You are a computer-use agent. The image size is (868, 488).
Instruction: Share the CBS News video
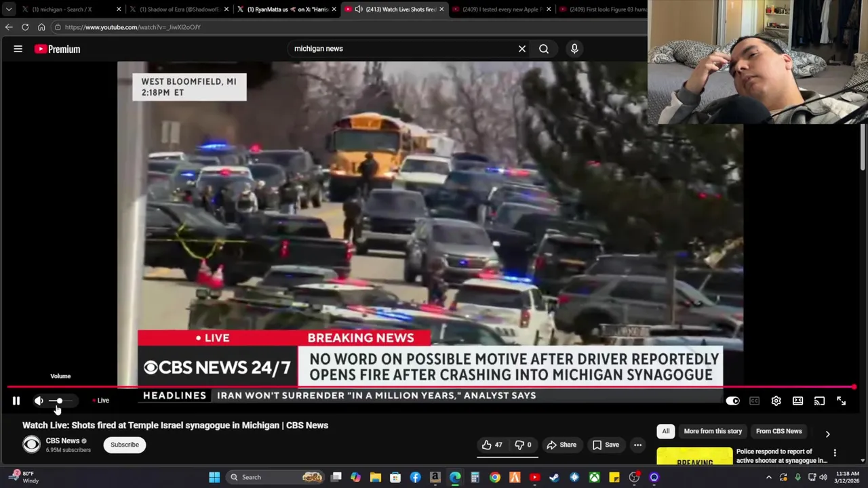[x=561, y=445]
